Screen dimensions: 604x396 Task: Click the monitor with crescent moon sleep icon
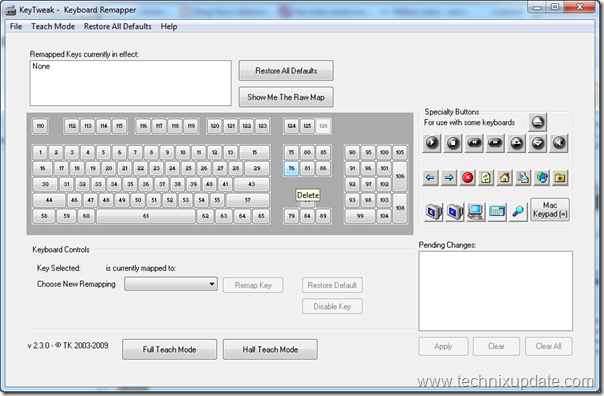click(433, 211)
